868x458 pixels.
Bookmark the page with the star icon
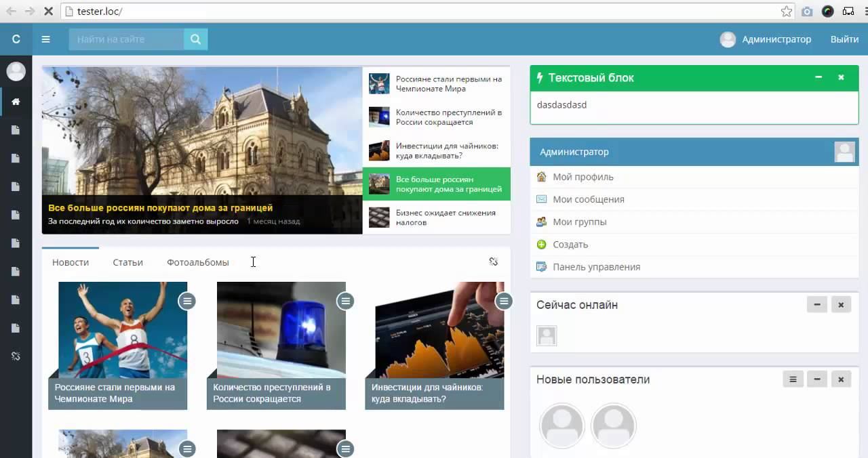click(x=787, y=12)
